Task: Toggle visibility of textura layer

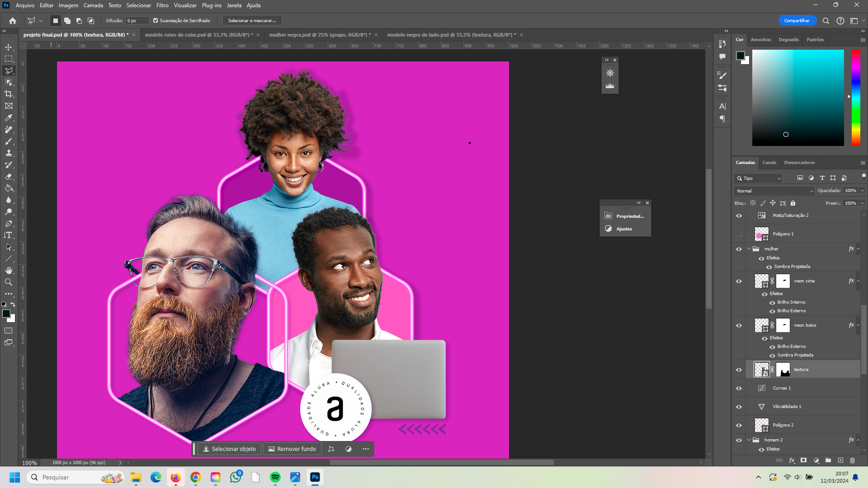Action: pyautogui.click(x=739, y=370)
